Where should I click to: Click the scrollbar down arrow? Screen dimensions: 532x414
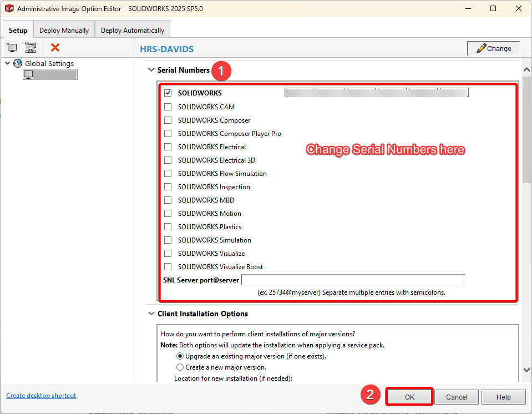(x=526, y=370)
